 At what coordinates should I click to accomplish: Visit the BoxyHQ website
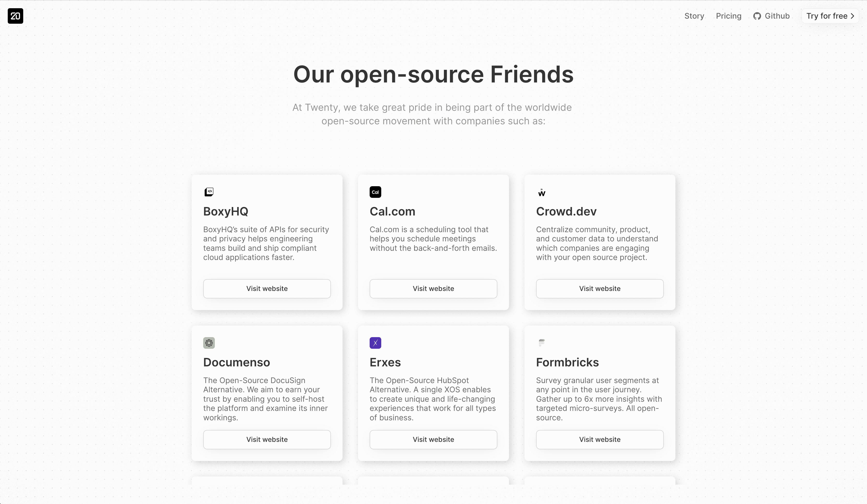(x=267, y=288)
